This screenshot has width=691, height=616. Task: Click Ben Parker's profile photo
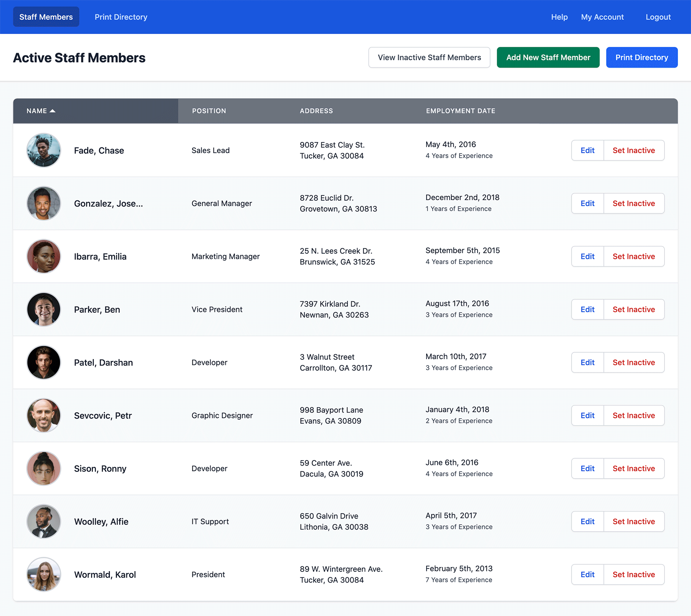(x=43, y=309)
